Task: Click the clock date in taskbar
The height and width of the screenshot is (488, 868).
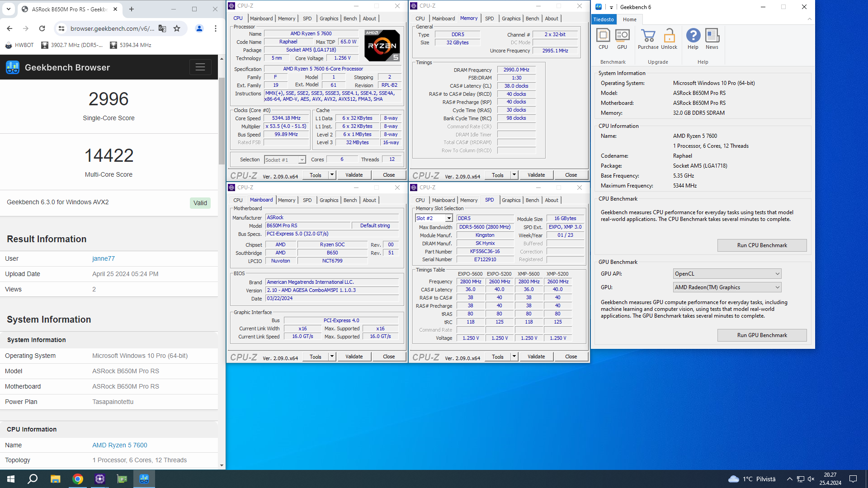Action: (x=830, y=479)
